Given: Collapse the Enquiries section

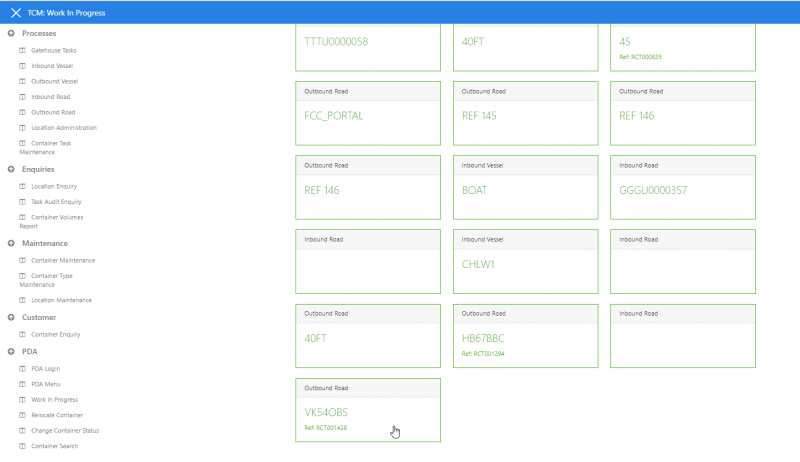Looking at the screenshot, I should pos(10,169).
